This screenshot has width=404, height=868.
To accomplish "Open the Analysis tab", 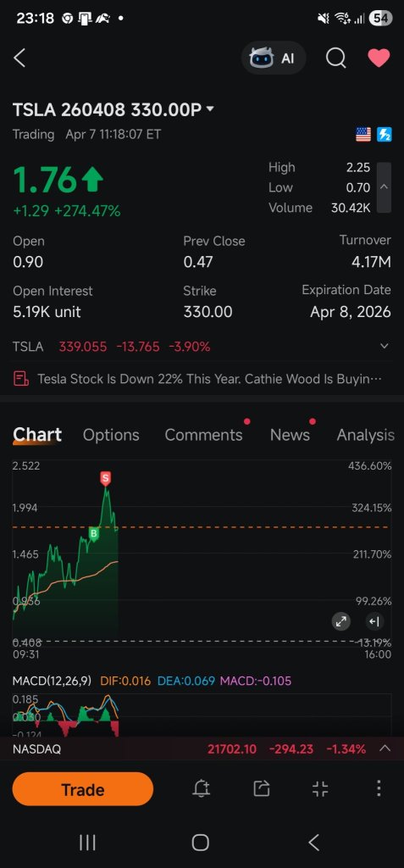I will pyautogui.click(x=365, y=435).
